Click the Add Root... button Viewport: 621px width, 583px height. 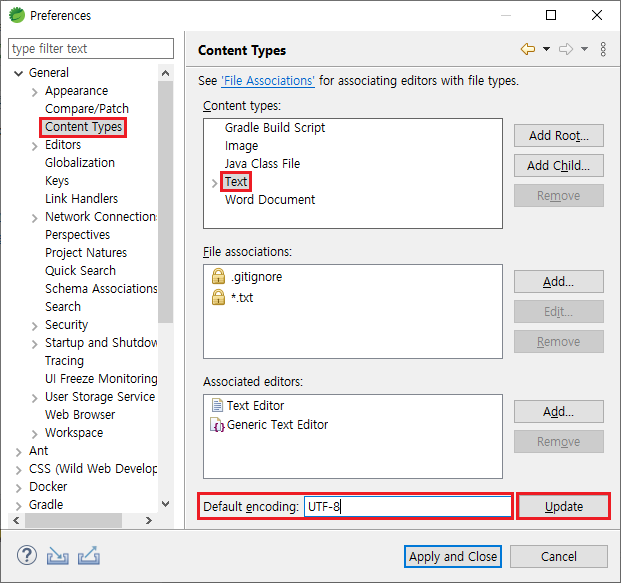[558, 135]
